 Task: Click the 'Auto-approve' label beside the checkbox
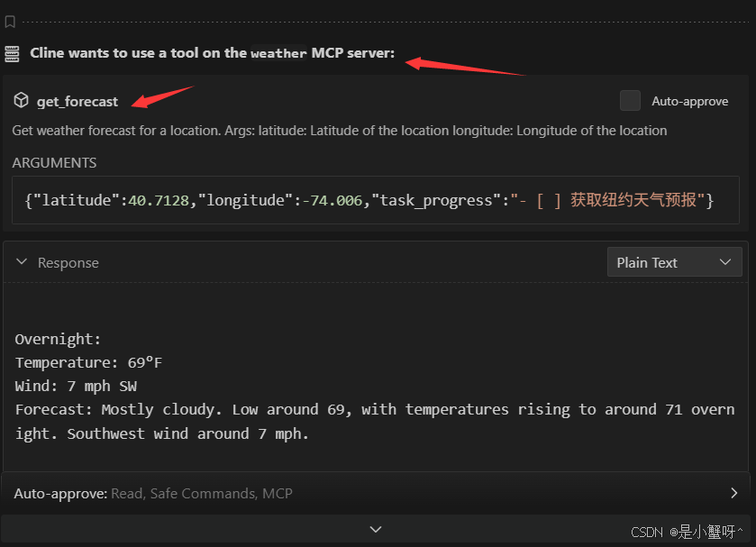(x=690, y=101)
